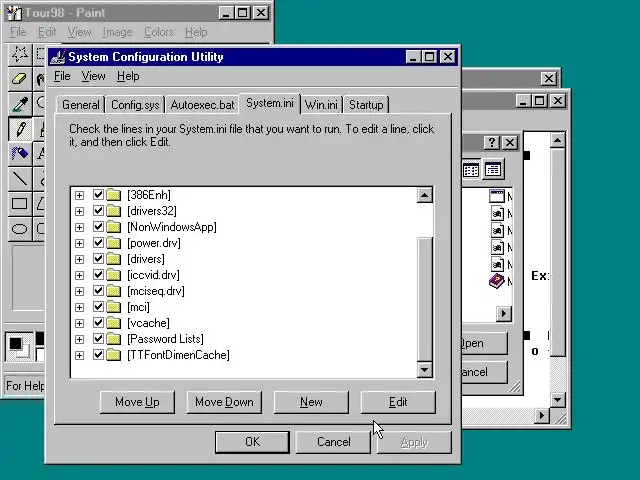640x480 pixels.
Task: Click the Edit button
Action: click(x=398, y=402)
